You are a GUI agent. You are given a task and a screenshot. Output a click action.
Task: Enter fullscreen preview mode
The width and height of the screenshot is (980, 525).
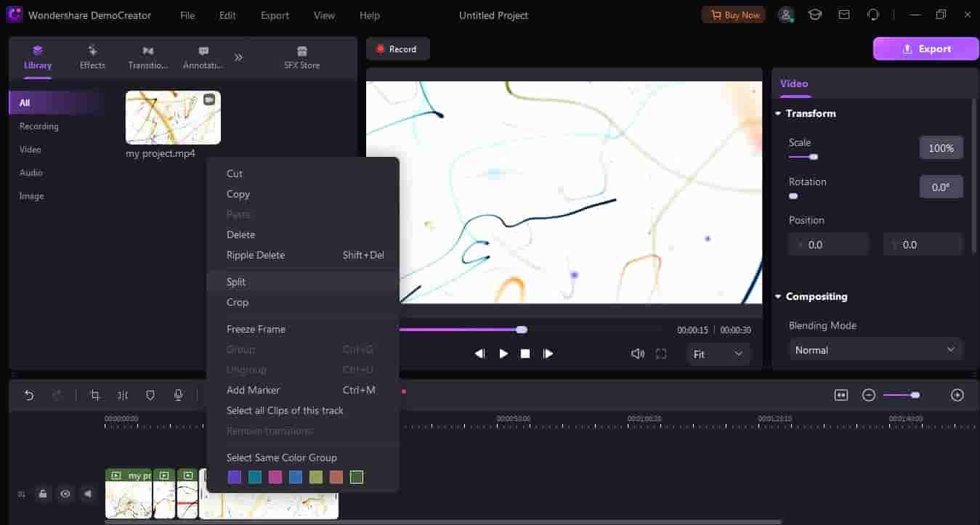coord(661,354)
